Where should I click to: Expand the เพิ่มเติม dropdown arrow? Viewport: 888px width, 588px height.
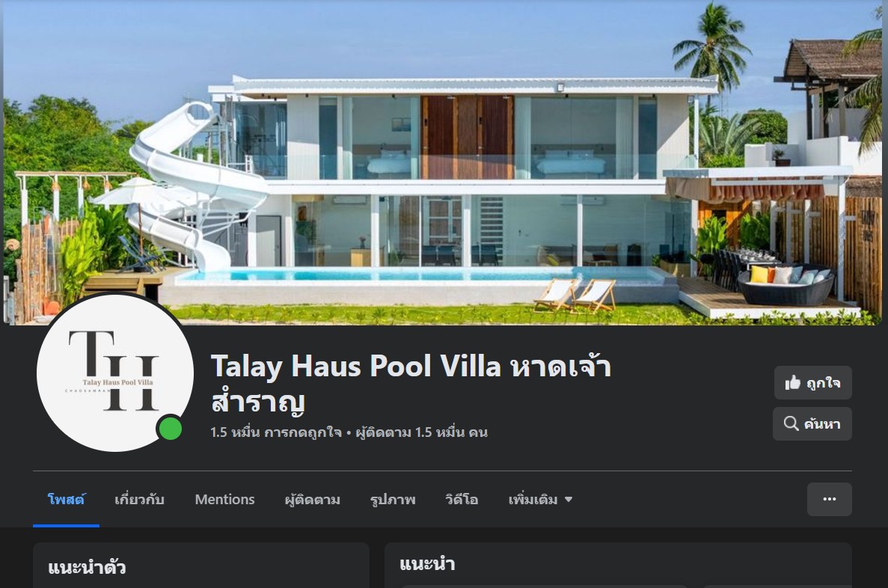569,500
